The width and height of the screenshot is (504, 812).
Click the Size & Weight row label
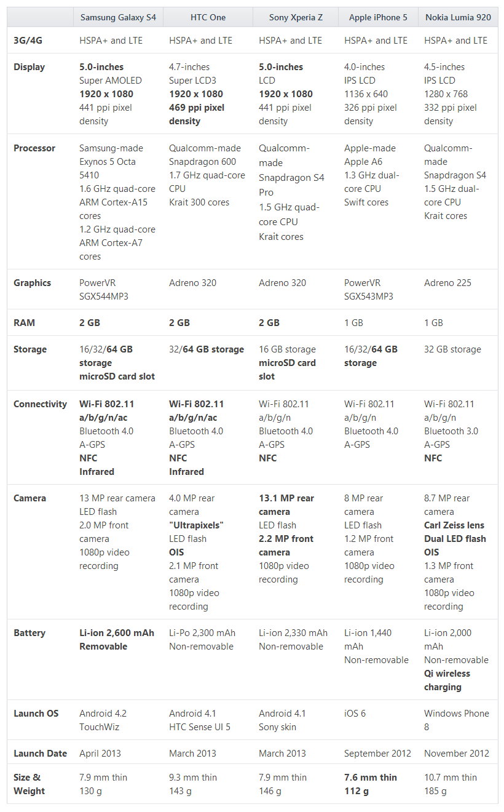click(30, 784)
